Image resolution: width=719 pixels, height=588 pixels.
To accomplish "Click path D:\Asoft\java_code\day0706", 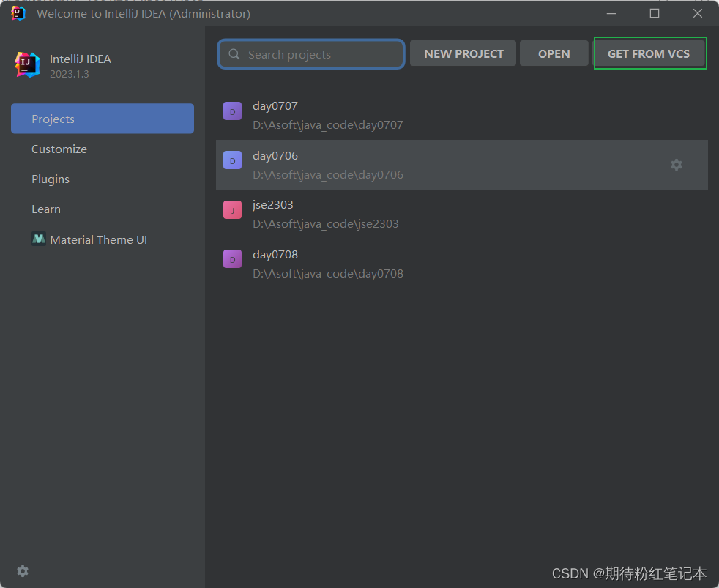I will click(328, 175).
